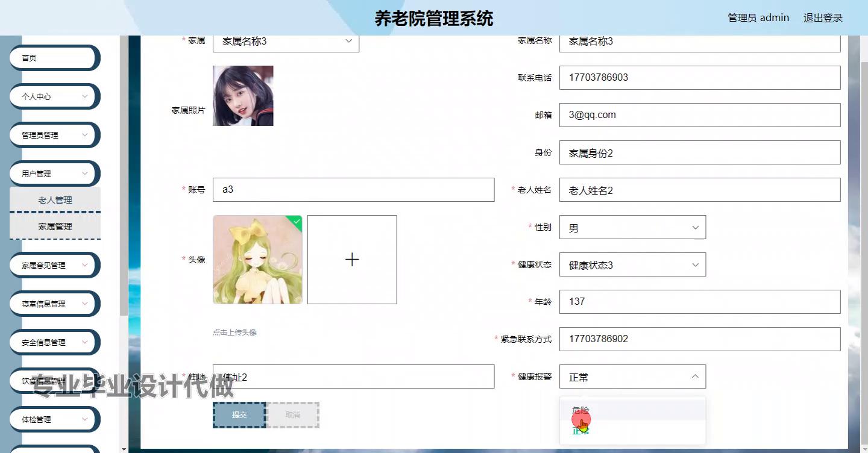
Task: Click the sidebar scrollbar down arrow
Action: (x=124, y=449)
